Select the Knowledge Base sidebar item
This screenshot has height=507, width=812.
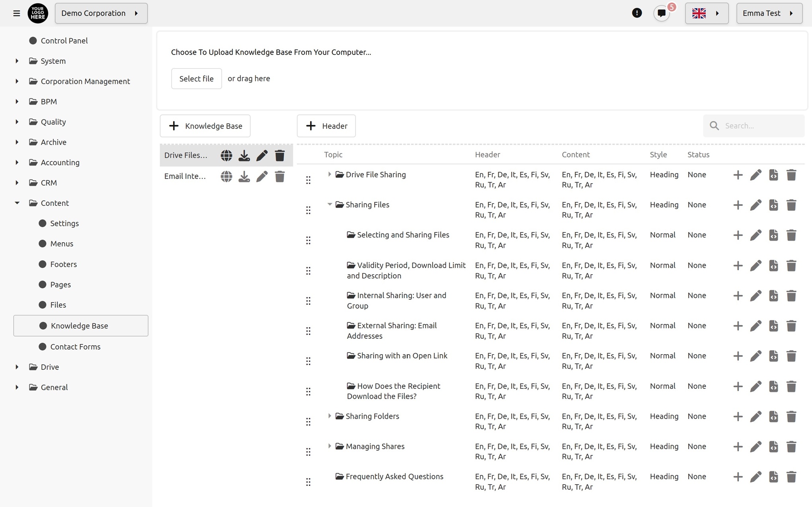(x=81, y=326)
